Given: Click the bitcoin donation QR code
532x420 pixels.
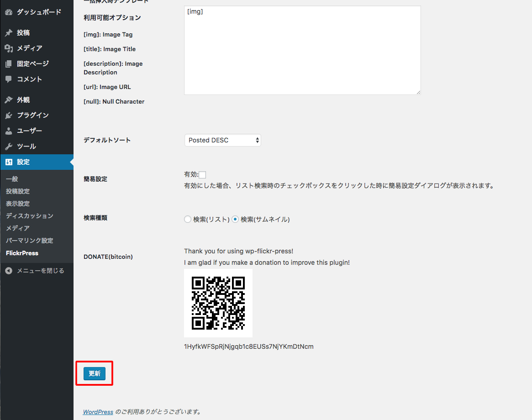Looking at the screenshot, I should tap(218, 303).
